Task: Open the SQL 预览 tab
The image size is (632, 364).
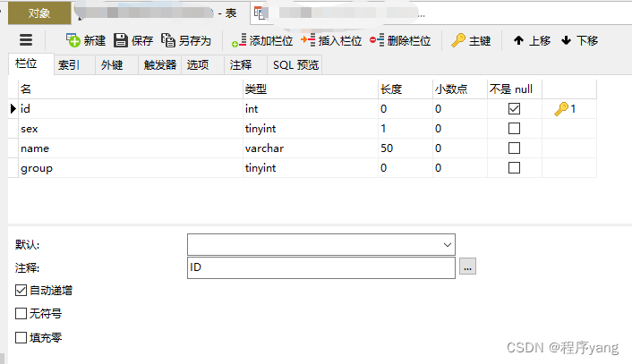Action: pyautogui.click(x=295, y=64)
